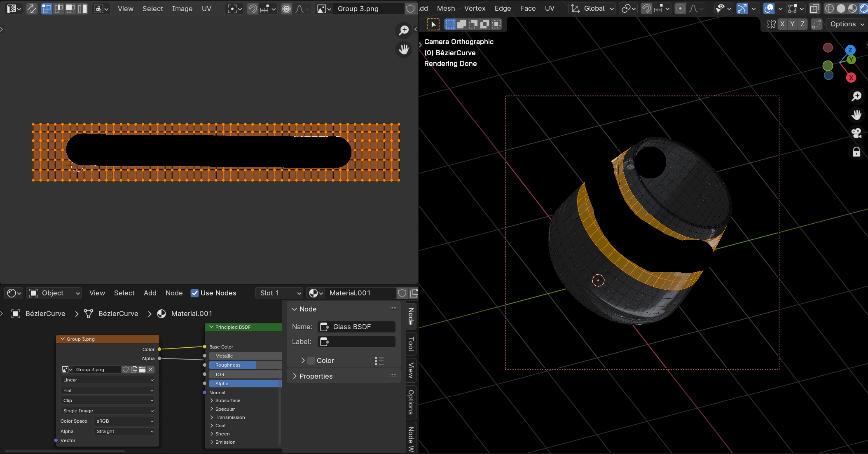Click the camera view toggle icon
The height and width of the screenshot is (454, 868).
pos(856,133)
